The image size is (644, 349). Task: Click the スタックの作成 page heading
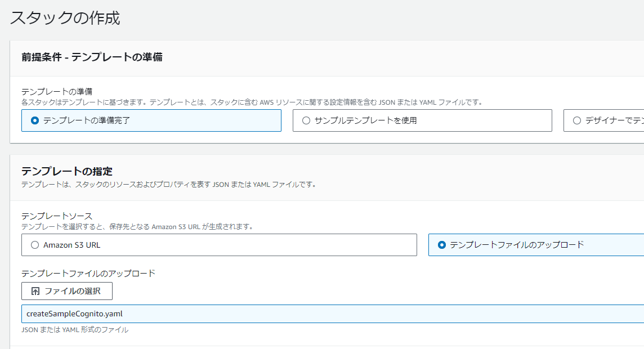tap(65, 18)
